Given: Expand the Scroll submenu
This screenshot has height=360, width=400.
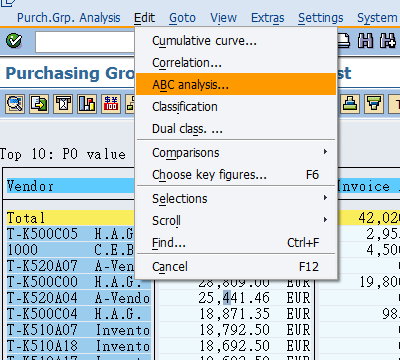Looking at the screenshot, I should pyautogui.click(x=236, y=221).
